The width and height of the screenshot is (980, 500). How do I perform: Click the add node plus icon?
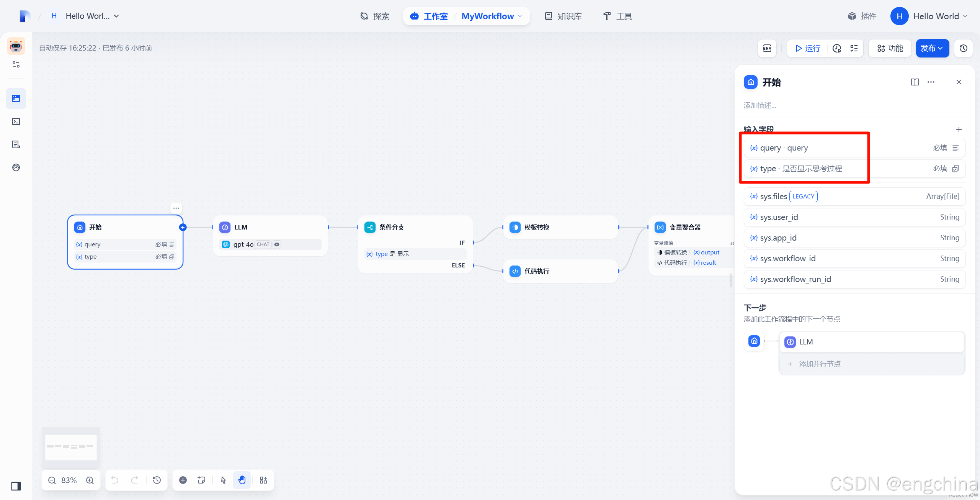click(183, 480)
